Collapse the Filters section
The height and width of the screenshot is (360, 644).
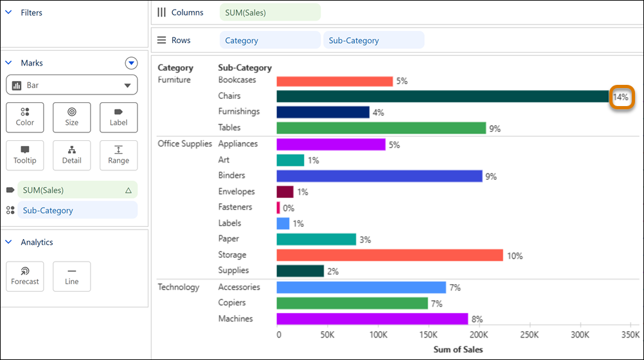[8, 12]
